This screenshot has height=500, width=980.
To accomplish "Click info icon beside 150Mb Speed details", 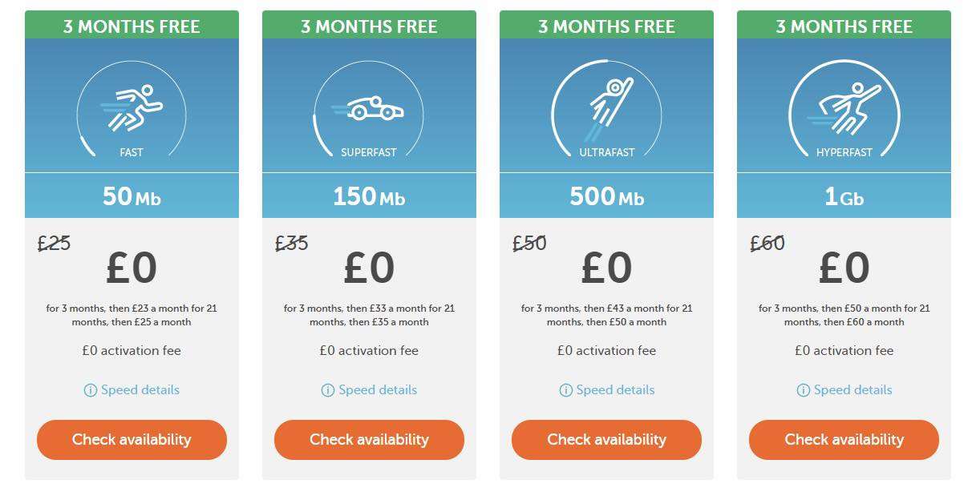I will [328, 390].
